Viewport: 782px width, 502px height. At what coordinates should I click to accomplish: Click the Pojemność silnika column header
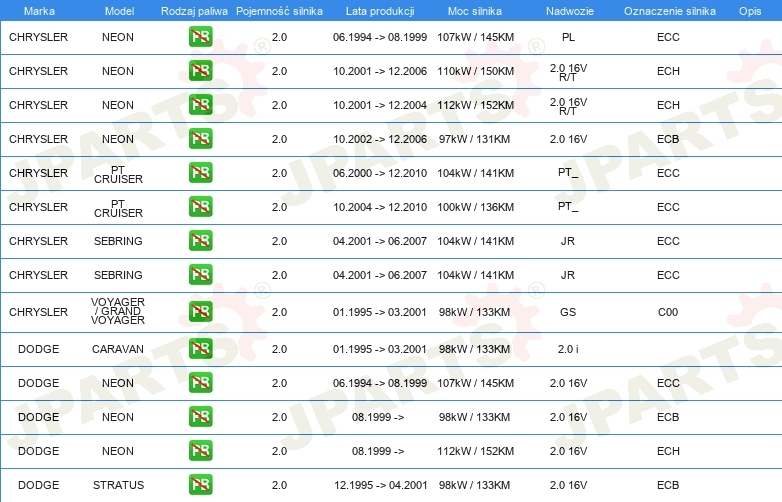pyautogui.click(x=279, y=11)
